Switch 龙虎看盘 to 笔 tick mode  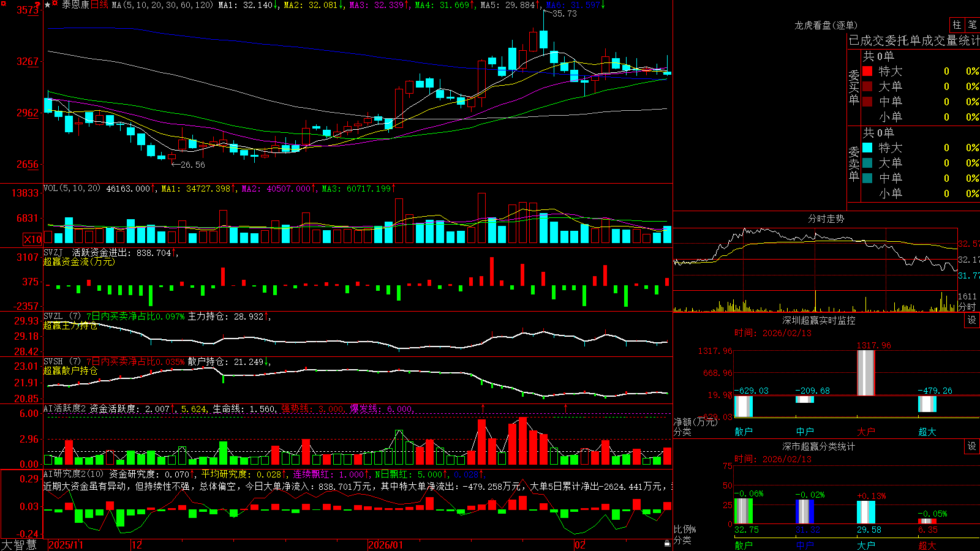(973, 24)
